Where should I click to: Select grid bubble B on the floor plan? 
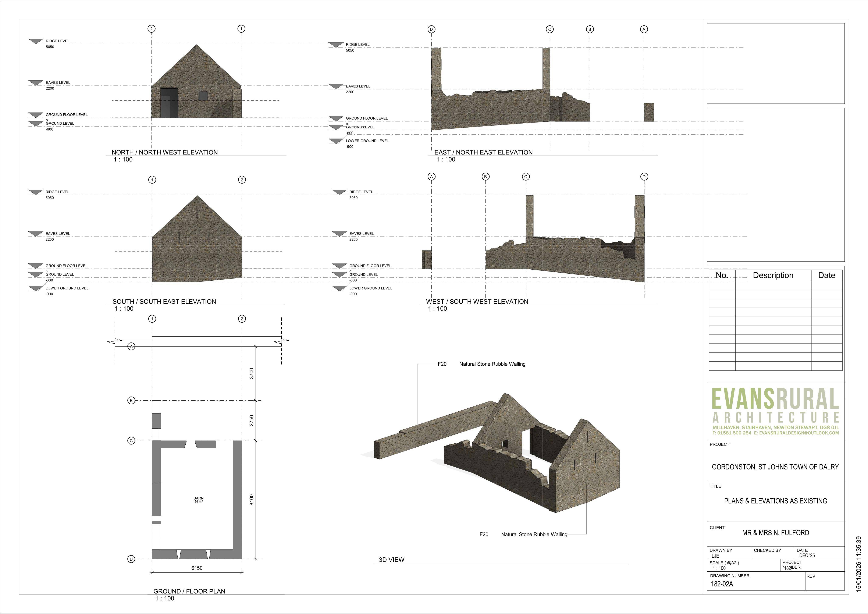pos(131,400)
